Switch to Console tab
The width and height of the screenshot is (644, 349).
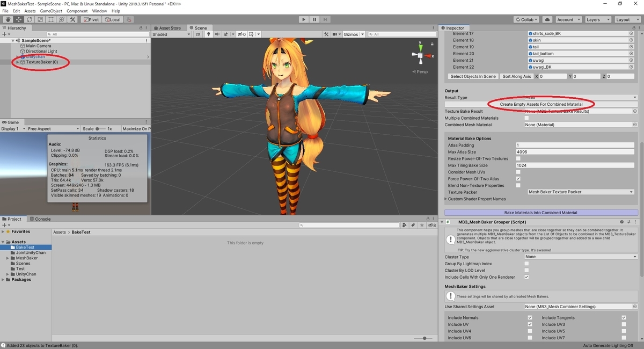point(40,219)
